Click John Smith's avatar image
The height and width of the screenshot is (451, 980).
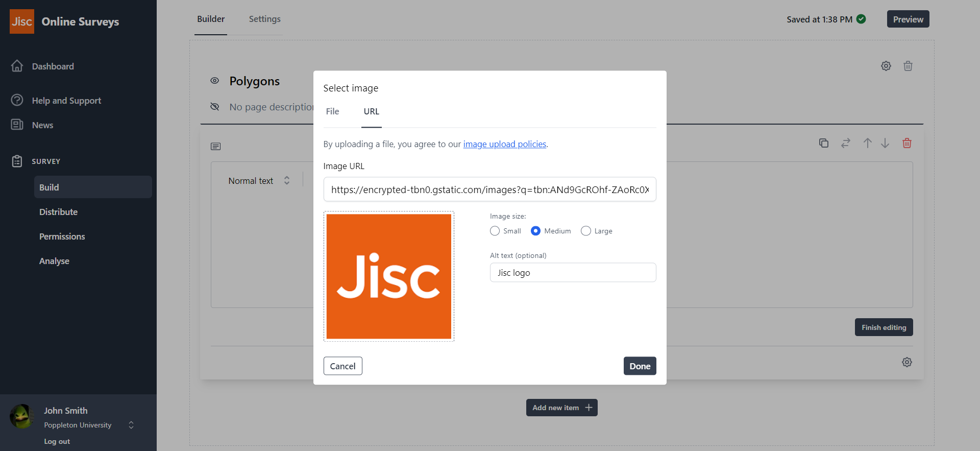pos(22,416)
